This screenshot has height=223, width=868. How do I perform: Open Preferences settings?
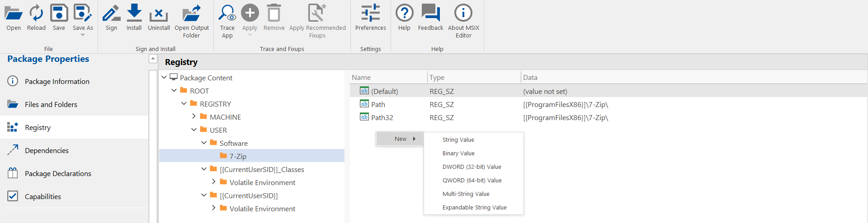pos(370,14)
